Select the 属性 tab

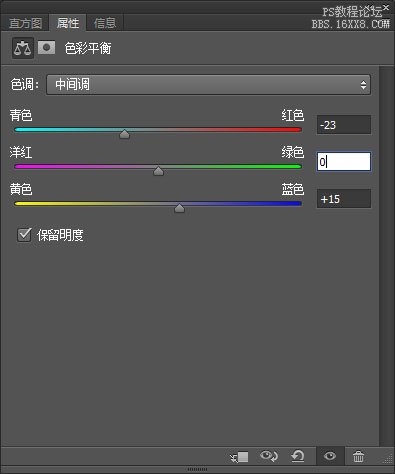click(x=68, y=23)
